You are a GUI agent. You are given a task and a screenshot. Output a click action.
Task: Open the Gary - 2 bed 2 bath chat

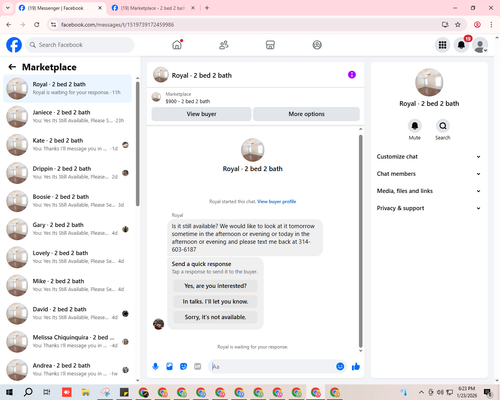click(67, 229)
